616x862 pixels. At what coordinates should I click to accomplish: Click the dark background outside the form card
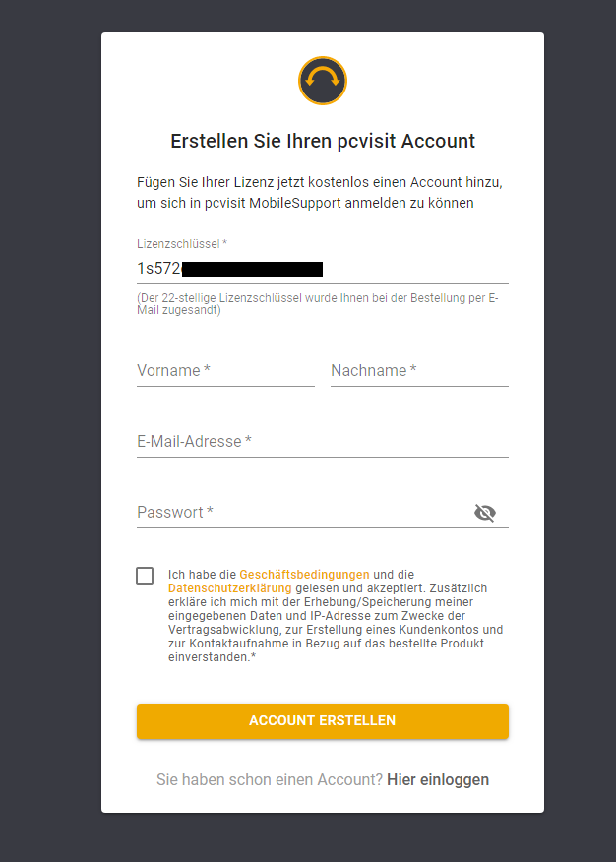pyautogui.click(x=49, y=394)
